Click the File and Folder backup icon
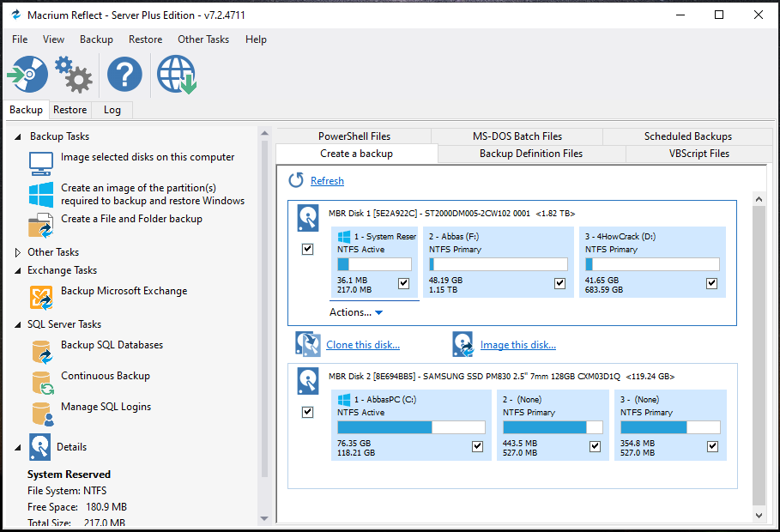 coord(41,226)
